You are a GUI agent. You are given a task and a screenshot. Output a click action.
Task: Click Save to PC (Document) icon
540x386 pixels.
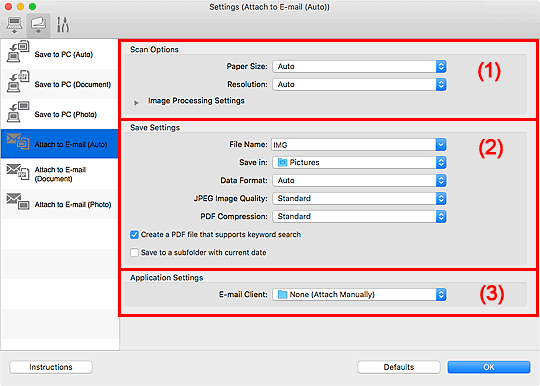pos(18,82)
